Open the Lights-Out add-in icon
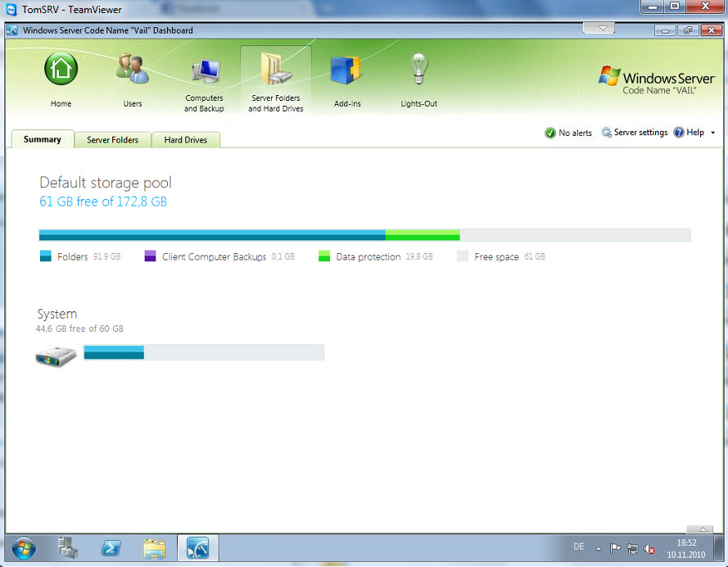 (x=418, y=71)
